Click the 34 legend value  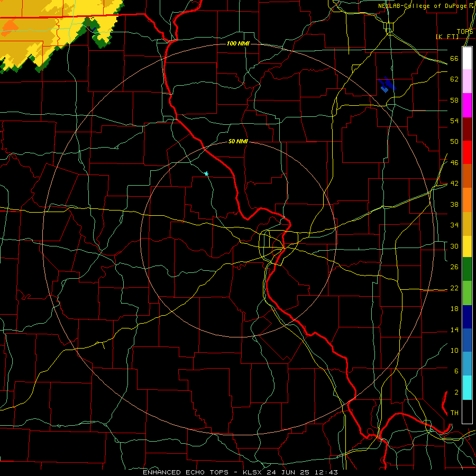454,225
